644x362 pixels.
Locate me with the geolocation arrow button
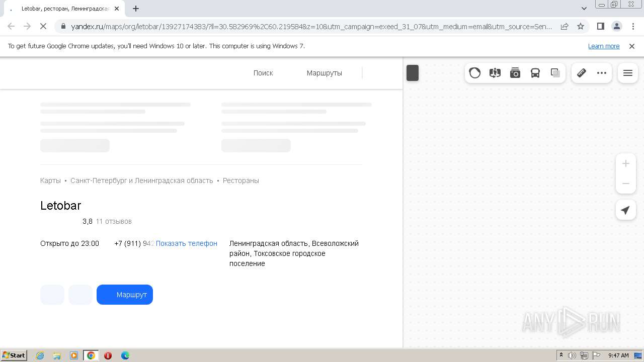(x=626, y=210)
